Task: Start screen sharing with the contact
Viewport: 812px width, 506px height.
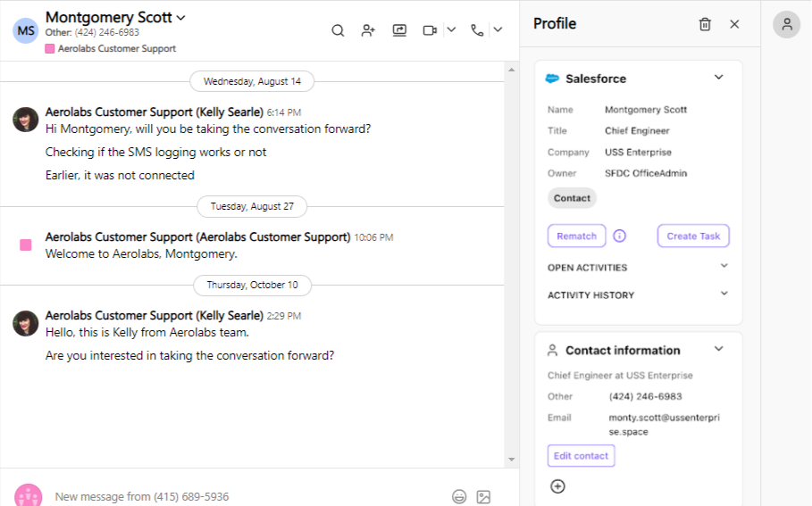Action: pyautogui.click(x=399, y=30)
